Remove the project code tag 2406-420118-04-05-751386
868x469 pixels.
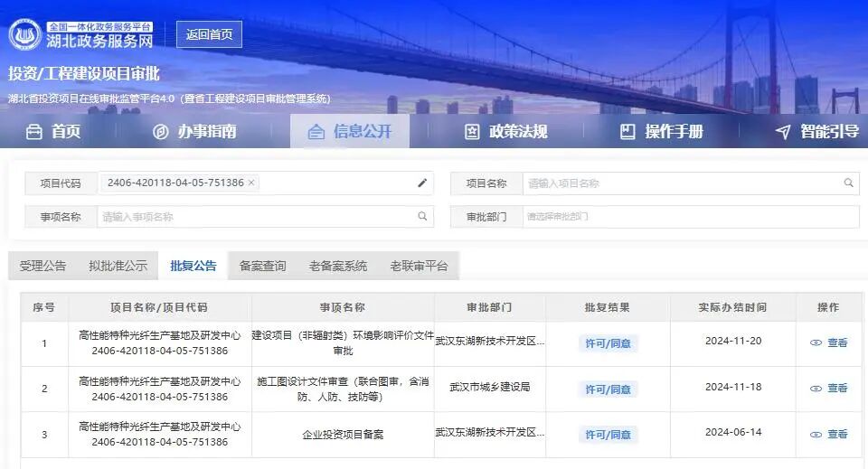[251, 183]
